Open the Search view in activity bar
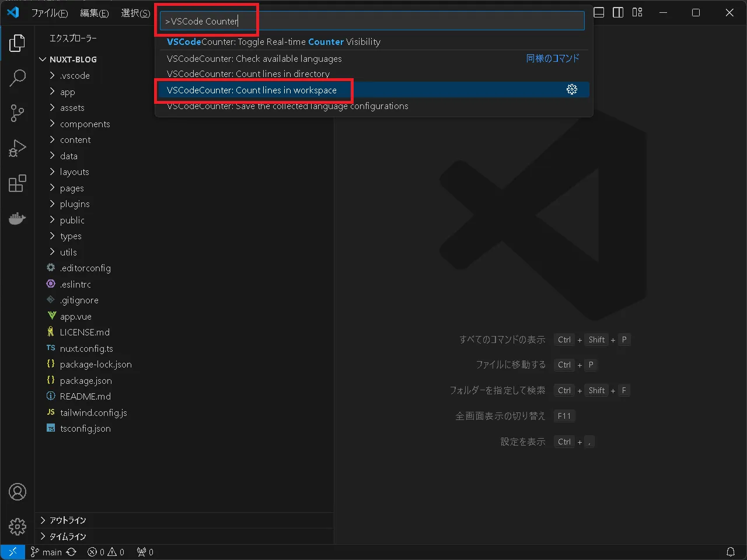The width and height of the screenshot is (747, 560). tap(18, 78)
